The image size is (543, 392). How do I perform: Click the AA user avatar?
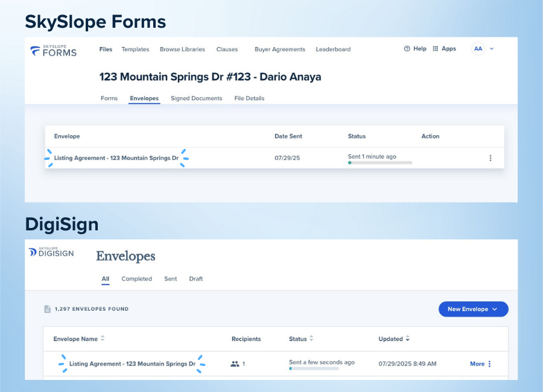(x=478, y=49)
